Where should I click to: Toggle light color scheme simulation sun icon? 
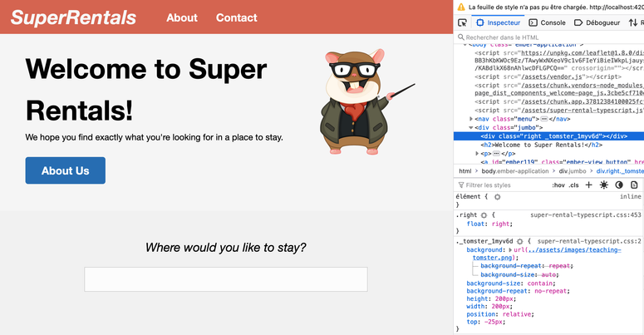[x=603, y=185]
